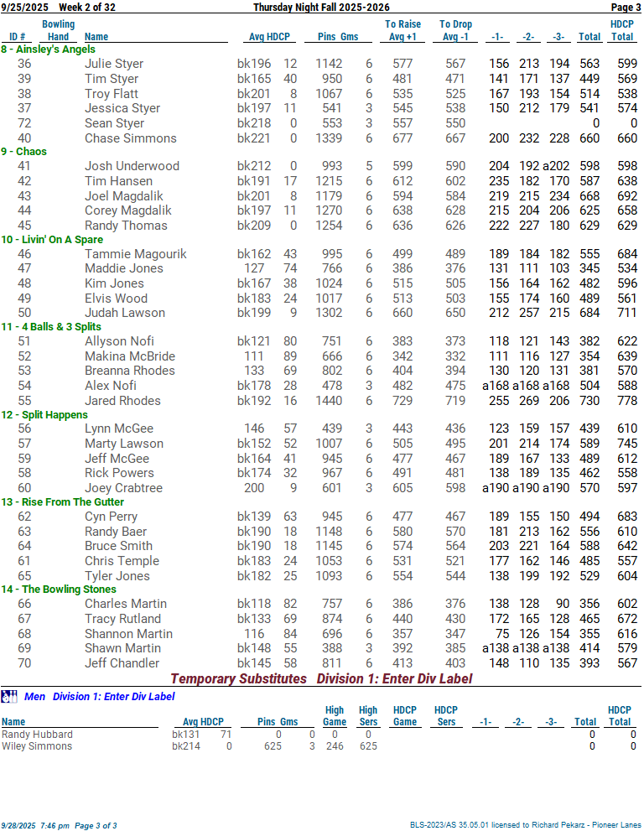Click substitute name Randy Hubbard
The height and width of the screenshot is (831, 644).
tap(37, 735)
